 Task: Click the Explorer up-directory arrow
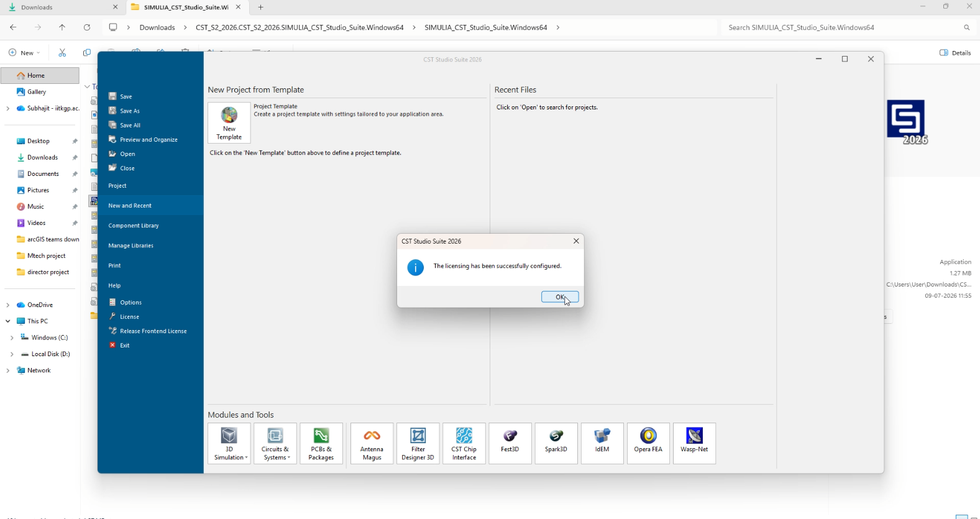62,27
